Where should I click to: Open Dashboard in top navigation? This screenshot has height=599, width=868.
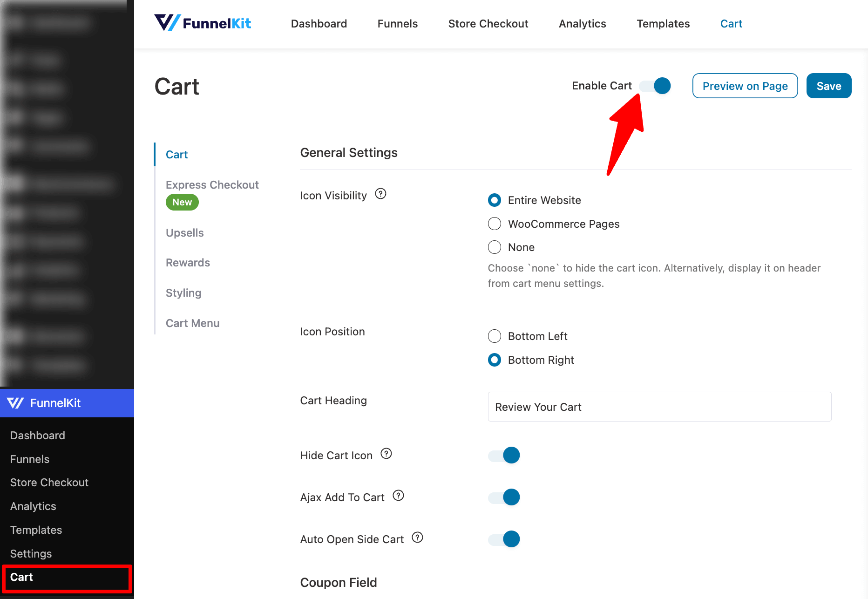tap(319, 24)
